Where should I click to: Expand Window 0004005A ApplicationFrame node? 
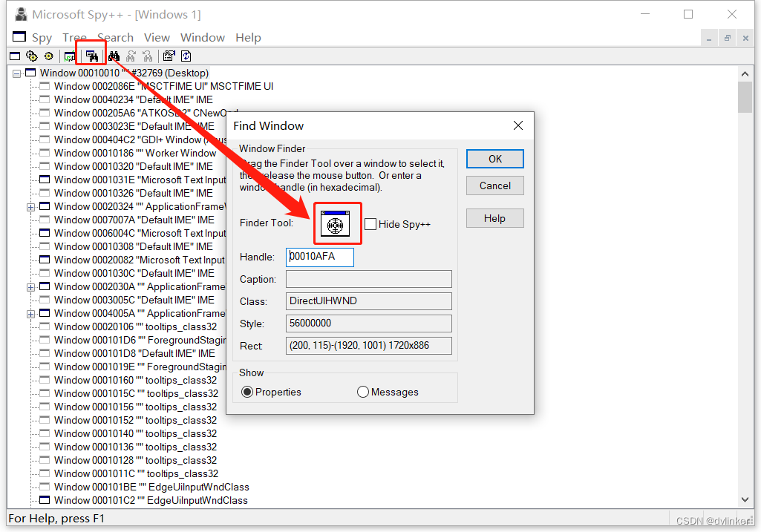(30, 314)
